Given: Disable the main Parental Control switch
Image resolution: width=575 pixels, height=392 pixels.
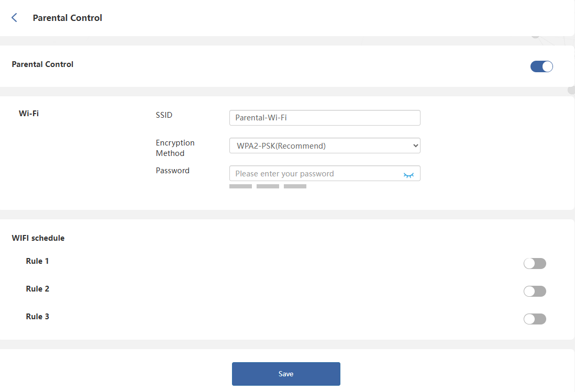Looking at the screenshot, I should pos(541,66).
